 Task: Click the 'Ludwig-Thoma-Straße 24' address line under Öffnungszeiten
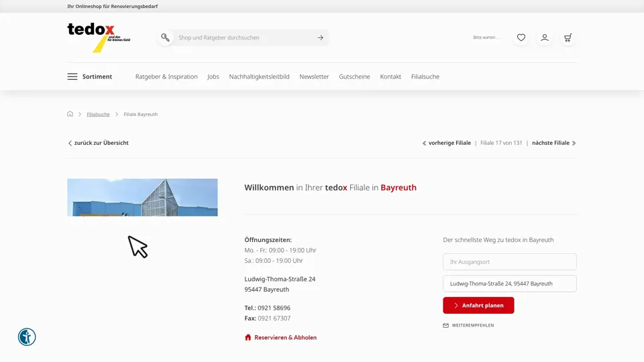(280, 279)
